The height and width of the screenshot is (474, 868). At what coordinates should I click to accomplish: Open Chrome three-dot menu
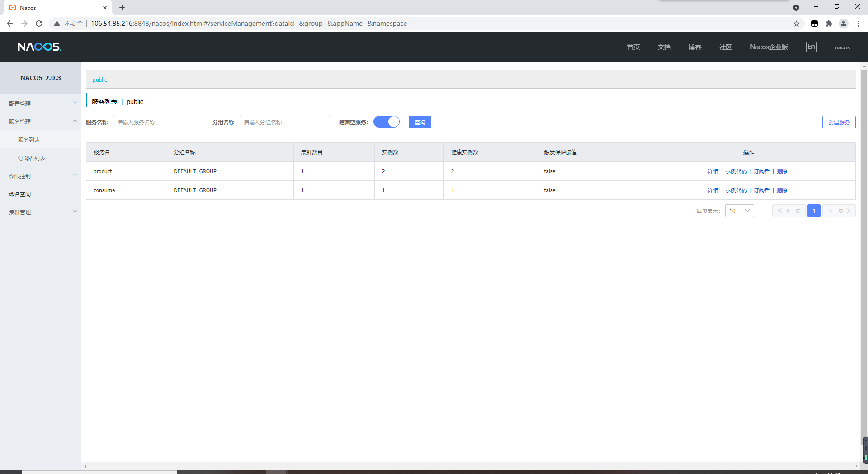pos(858,24)
